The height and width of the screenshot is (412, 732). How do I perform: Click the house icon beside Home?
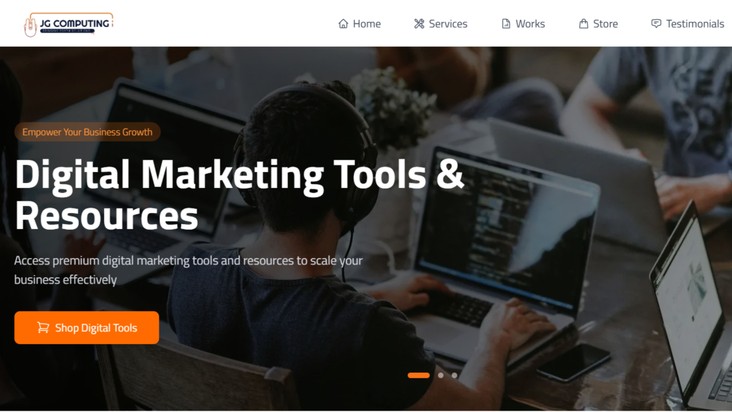pos(343,24)
